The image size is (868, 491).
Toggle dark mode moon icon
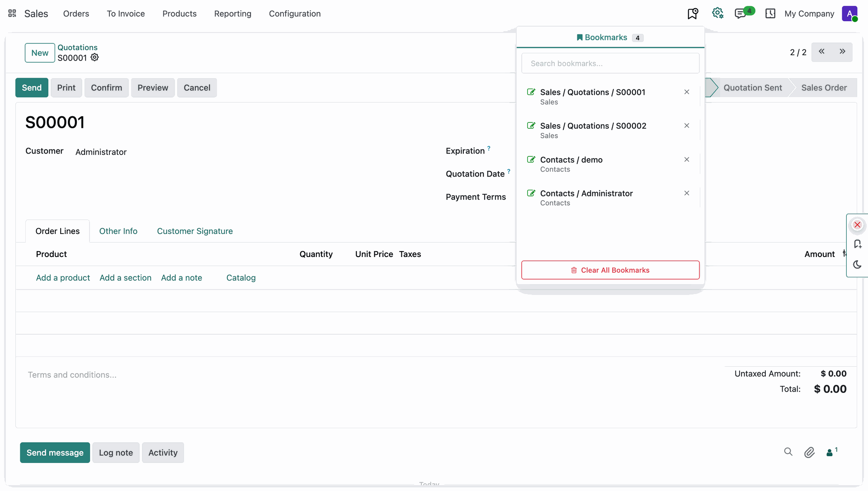point(857,265)
